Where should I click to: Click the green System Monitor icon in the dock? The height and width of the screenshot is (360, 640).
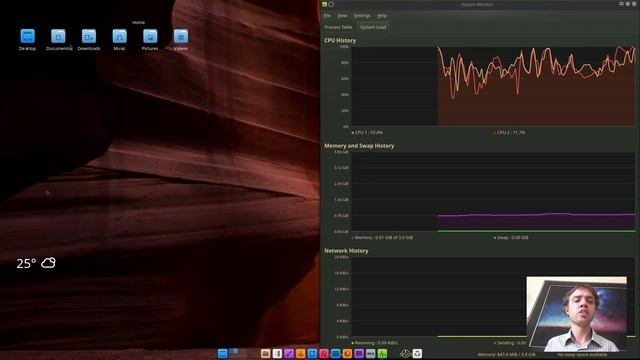coord(382,353)
